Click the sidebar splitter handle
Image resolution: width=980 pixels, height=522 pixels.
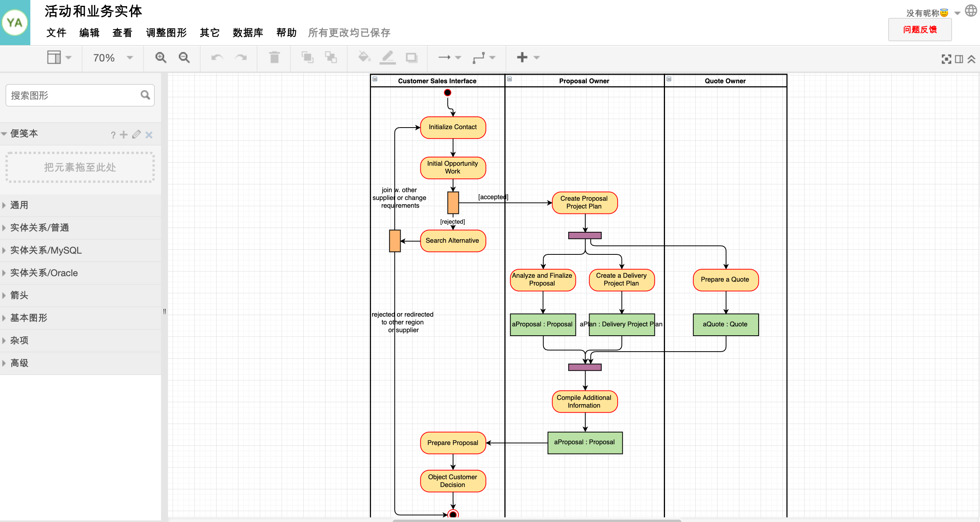point(164,311)
